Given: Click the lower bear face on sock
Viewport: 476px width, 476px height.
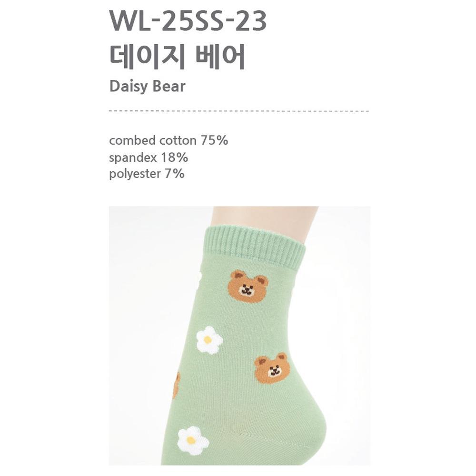Looking at the screenshot, I should (272, 368).
